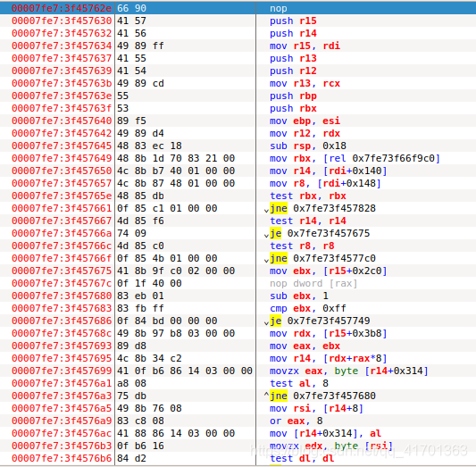This screenshot has height=467, width=476.
Task: Click the jne mnemonic at address 3f457661
Action: pyautogui.click(x=279, y=208)
